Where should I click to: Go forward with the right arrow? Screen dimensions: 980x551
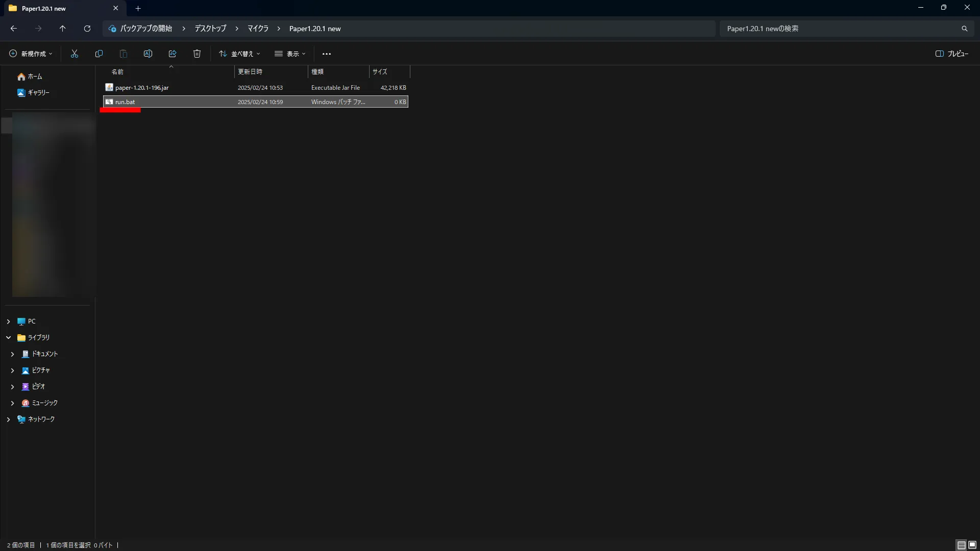tap(38, 29)
